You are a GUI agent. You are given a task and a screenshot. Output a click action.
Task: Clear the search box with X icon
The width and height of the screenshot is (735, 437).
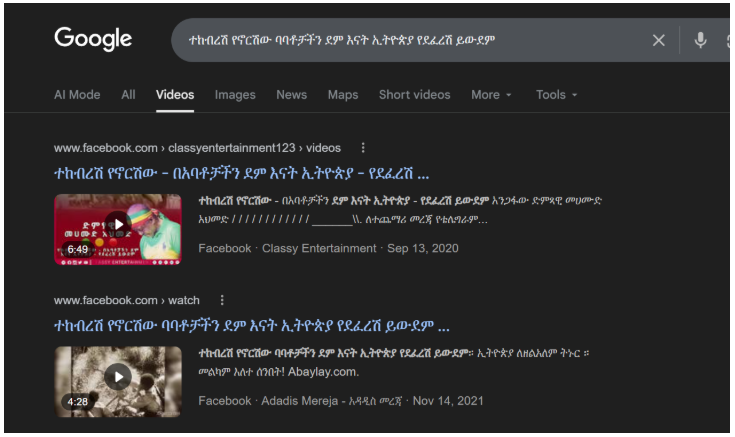pos(658,40)
